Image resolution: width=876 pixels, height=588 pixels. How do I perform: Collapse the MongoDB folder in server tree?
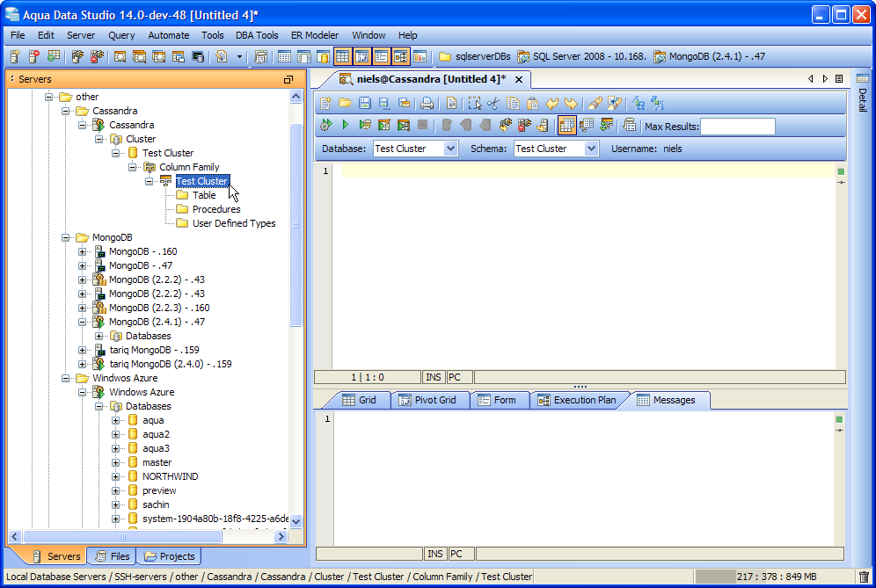pyautogui.click(x=65, y=237)
